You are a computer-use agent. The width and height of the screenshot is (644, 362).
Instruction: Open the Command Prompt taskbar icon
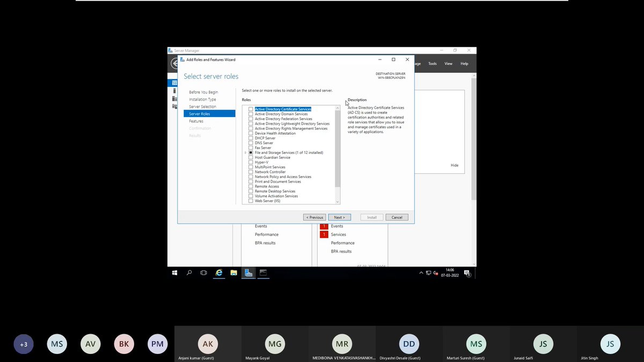pos(263,272)
